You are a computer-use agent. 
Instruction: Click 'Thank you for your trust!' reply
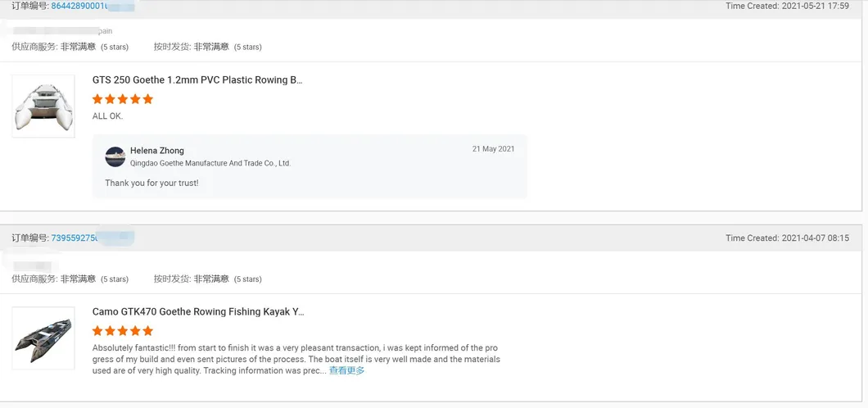click(x=151, y=183)
